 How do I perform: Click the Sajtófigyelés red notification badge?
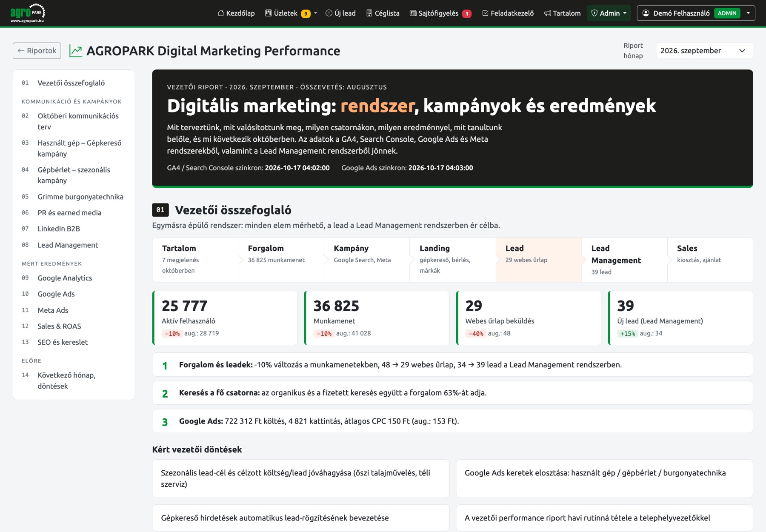click(x=467, y=14)
